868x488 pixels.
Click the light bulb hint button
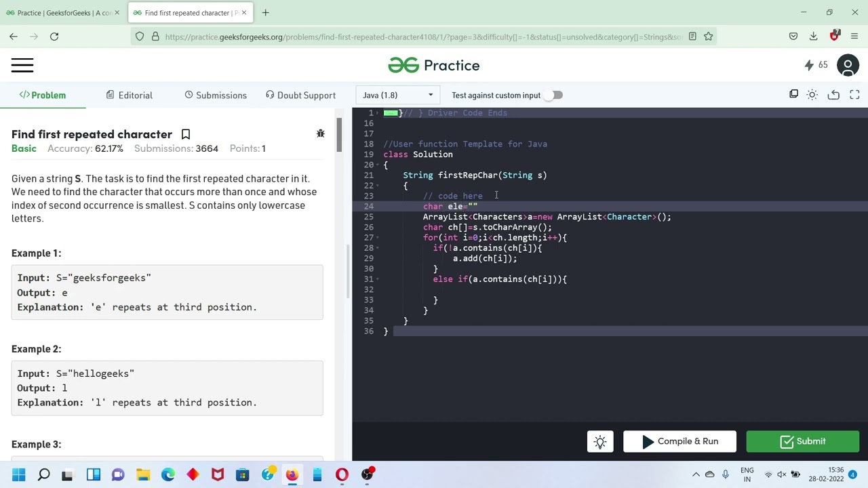pos(600,442)
